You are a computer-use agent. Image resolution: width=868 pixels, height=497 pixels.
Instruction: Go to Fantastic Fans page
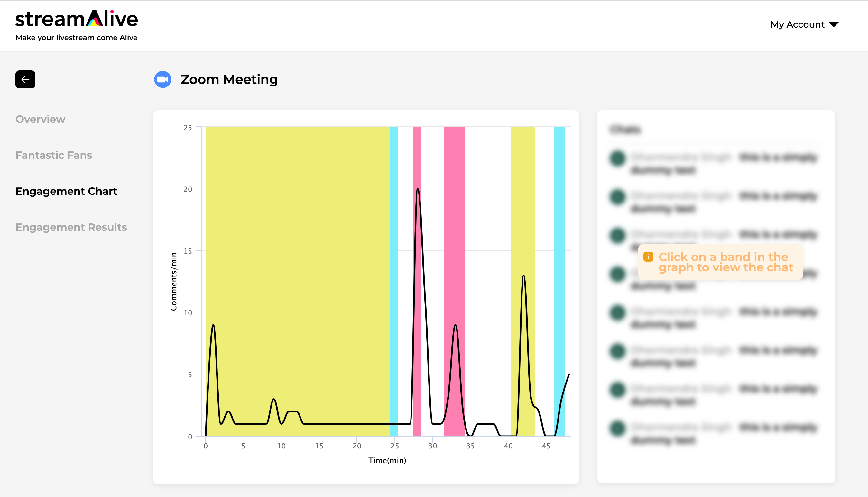coord(54,155)
